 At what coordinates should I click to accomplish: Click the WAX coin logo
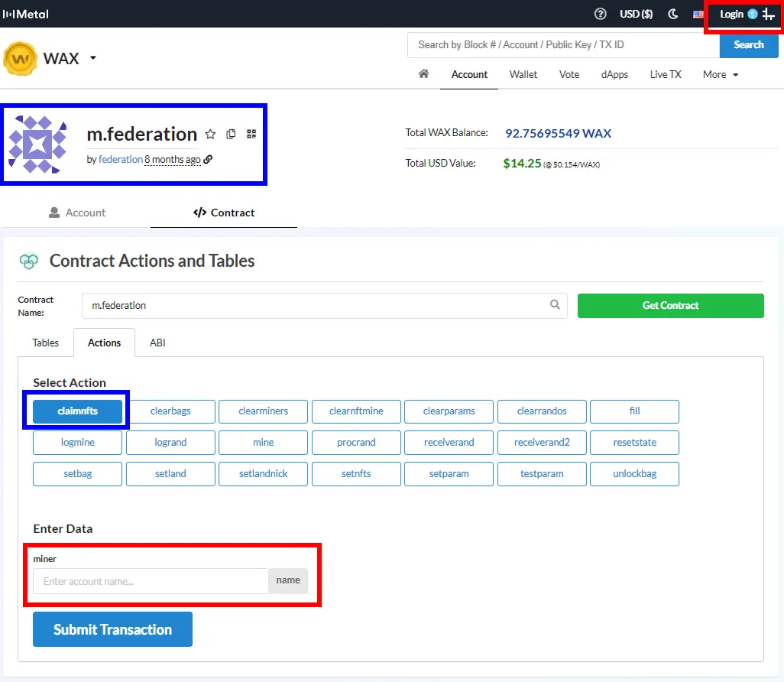20,59
